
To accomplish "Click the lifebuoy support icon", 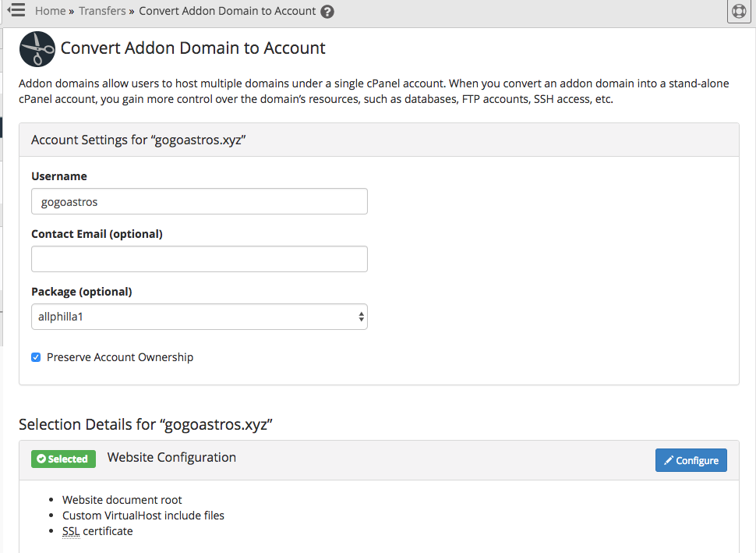I will 738,12.
